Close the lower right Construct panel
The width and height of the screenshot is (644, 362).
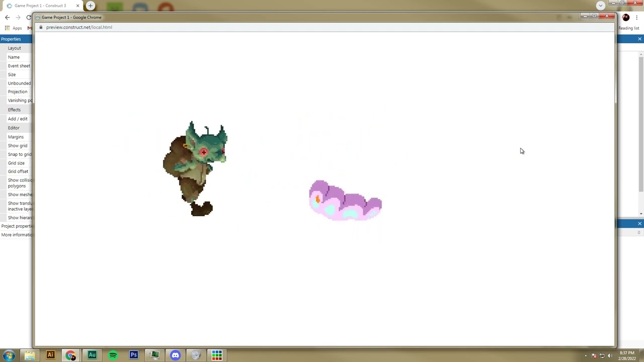click(x=639, y=224)
